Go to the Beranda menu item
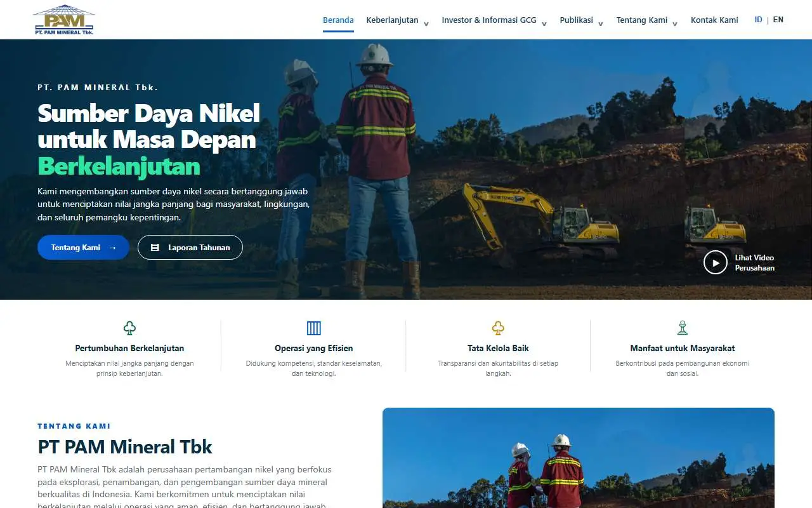 pyautogui.click(x=338, y=20)
